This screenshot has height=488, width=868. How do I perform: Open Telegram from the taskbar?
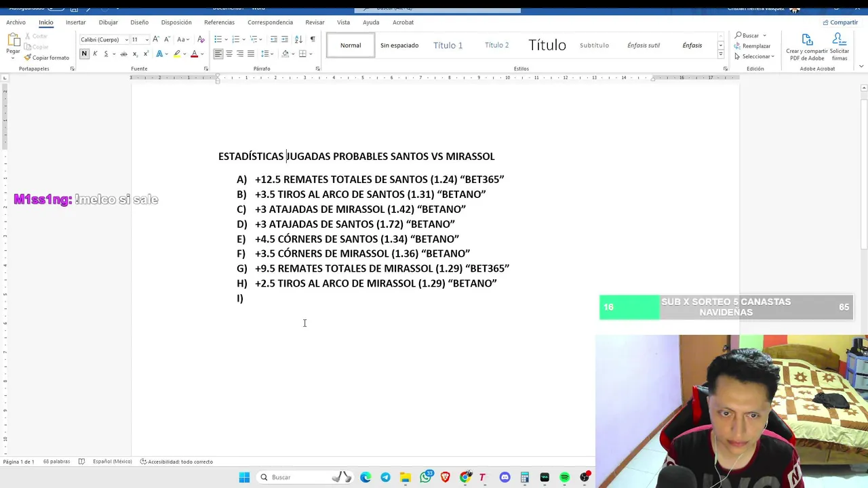click(x=385, y=477)
